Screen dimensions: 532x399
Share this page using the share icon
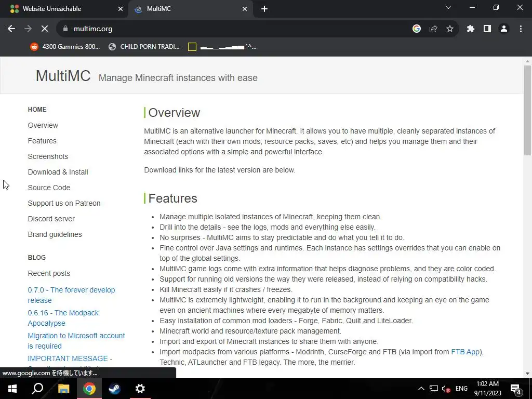433,29
